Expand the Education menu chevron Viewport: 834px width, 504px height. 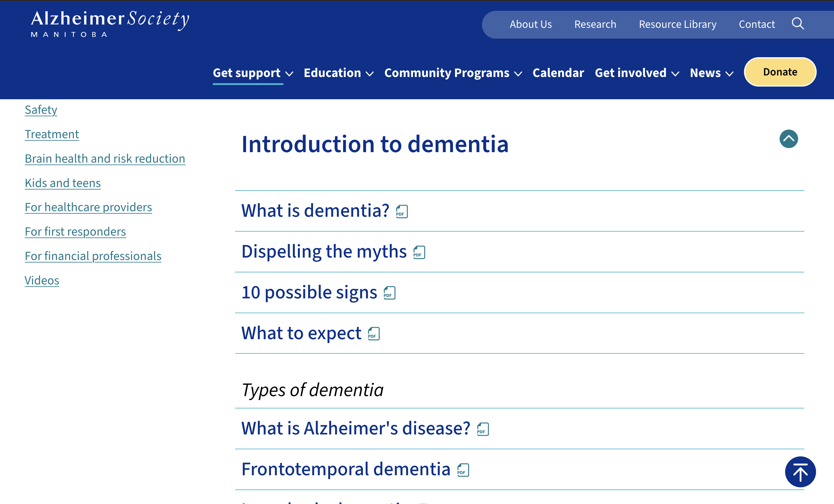tap(370, 74)
